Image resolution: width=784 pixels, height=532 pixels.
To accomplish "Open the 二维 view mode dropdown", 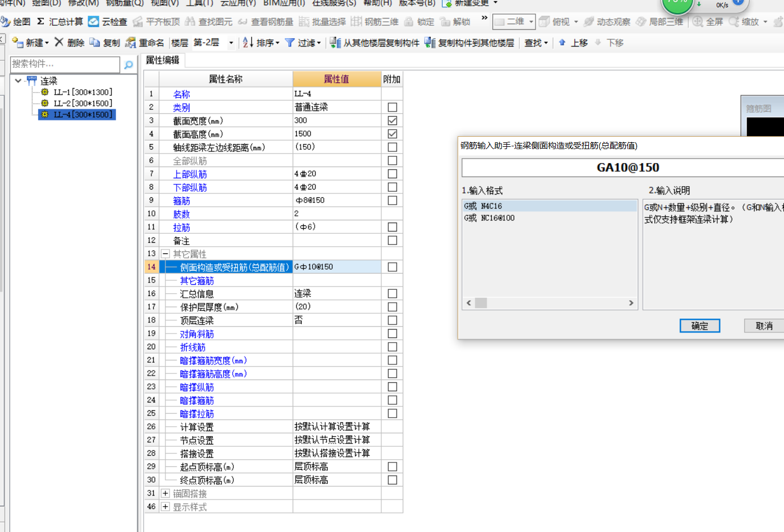I will [531, 22].
